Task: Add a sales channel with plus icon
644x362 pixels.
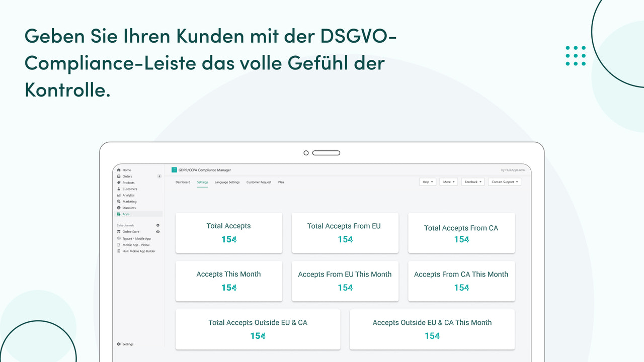Action: coord(158,225)
